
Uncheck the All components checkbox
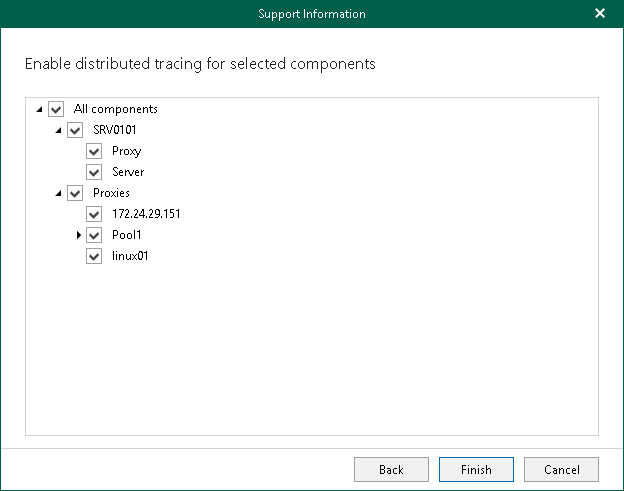click(56, 109)
